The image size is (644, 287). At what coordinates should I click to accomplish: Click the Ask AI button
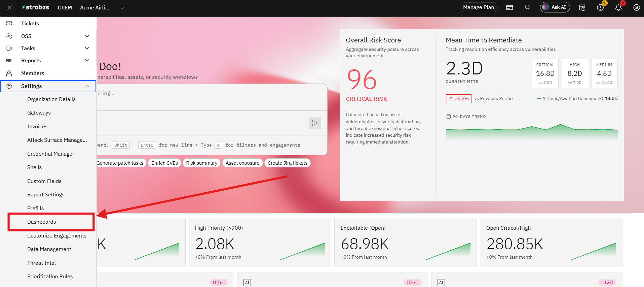(555, 7)
